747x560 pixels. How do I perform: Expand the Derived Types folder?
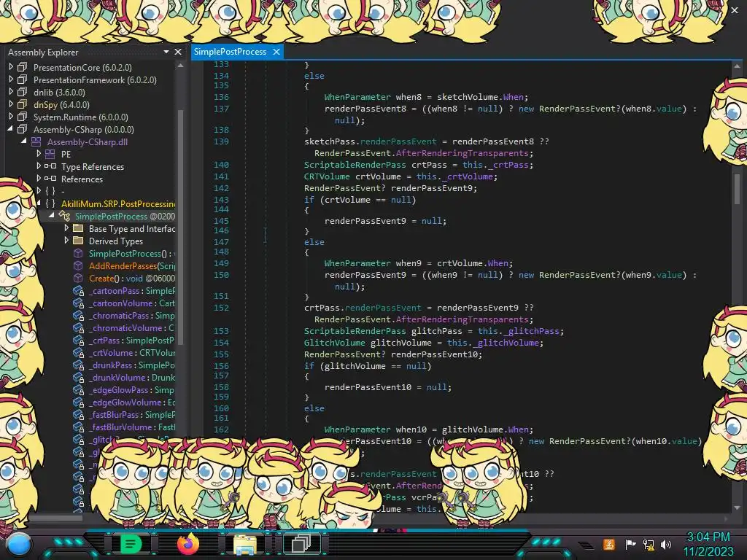point(66,241)
